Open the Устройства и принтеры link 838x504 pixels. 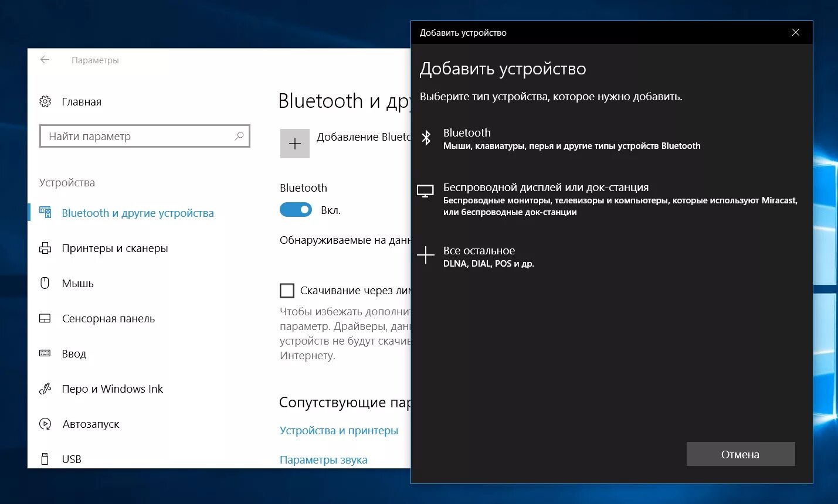pyautogui.click(x=339, y=431)
